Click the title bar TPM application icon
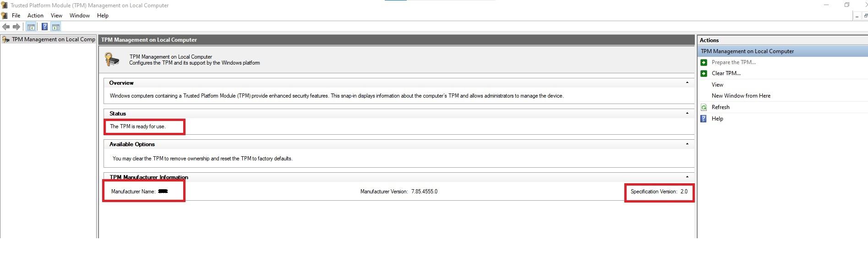The width and height of the screenshot is (868, 263). click(5, 5)
